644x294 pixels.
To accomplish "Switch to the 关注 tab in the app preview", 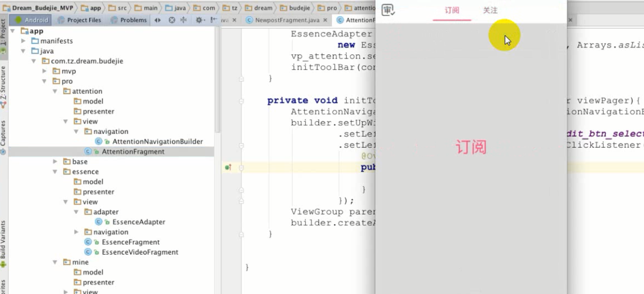I will [490, 10].
